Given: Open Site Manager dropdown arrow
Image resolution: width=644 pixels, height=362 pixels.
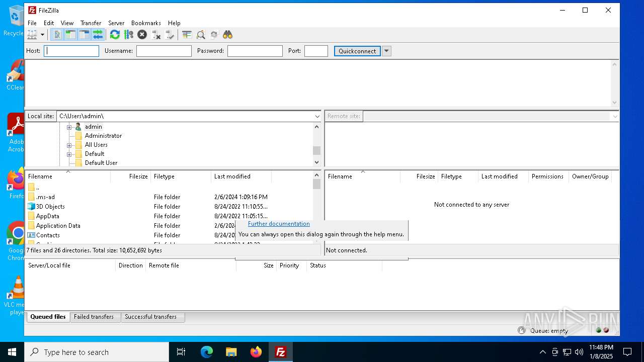Looking at the screenshot, I should coord(42,35).
